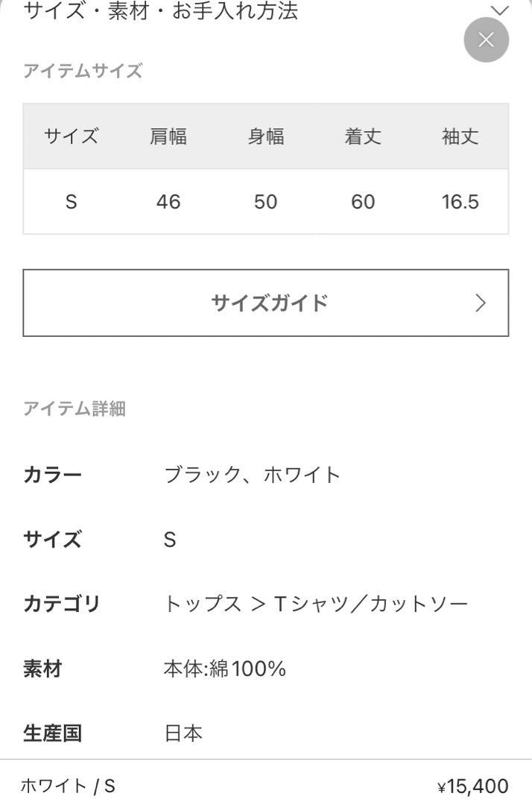The image size is (532, 805).
Task: Click the 日本 production country value
Action: pyautogui.click(x=183, y=733)
